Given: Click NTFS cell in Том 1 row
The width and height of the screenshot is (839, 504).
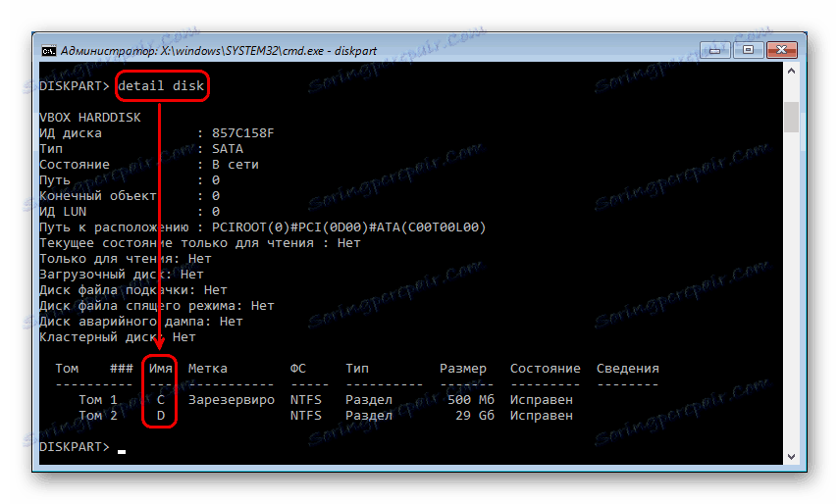Looking at the screenshot, I should (306, 400).
